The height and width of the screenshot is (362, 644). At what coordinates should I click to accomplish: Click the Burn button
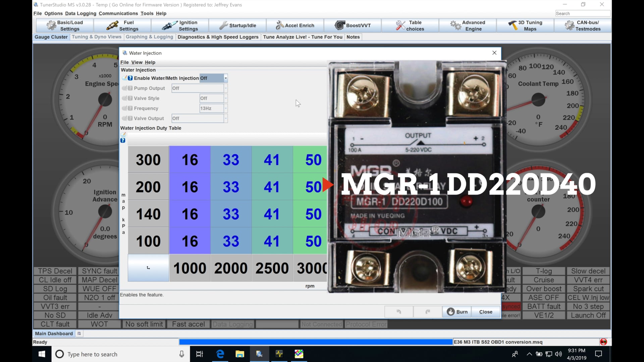click(x=457, y=311)
